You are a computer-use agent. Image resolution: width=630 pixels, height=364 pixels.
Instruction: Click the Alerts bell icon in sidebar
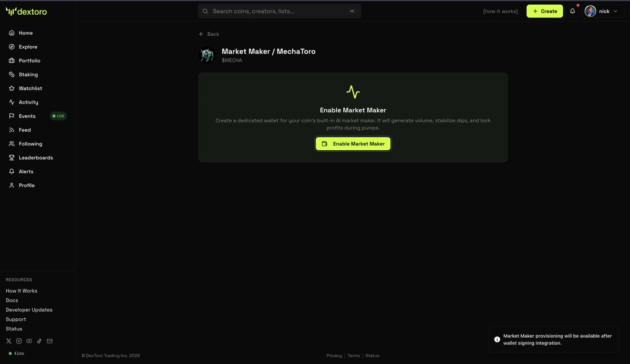point(12,172)
